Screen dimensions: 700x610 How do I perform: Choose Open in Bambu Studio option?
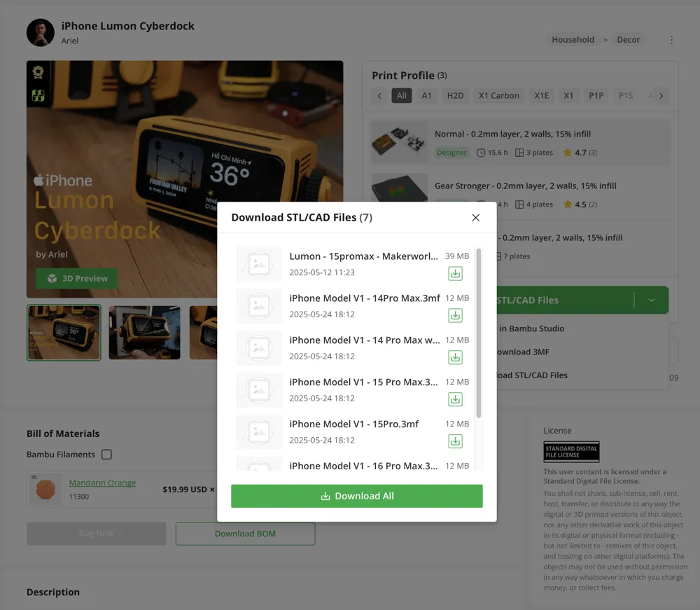coord(531,328)
